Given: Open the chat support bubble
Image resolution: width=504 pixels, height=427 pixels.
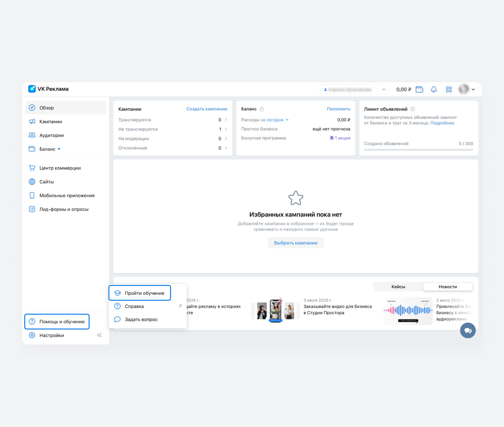Looking at the screenshot, I should click(468, 330).
